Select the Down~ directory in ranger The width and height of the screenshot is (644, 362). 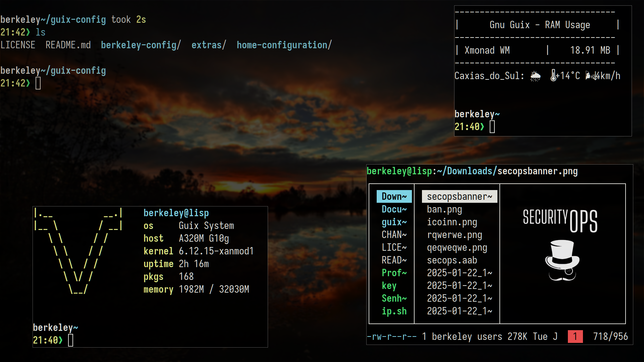click(394, 196)
